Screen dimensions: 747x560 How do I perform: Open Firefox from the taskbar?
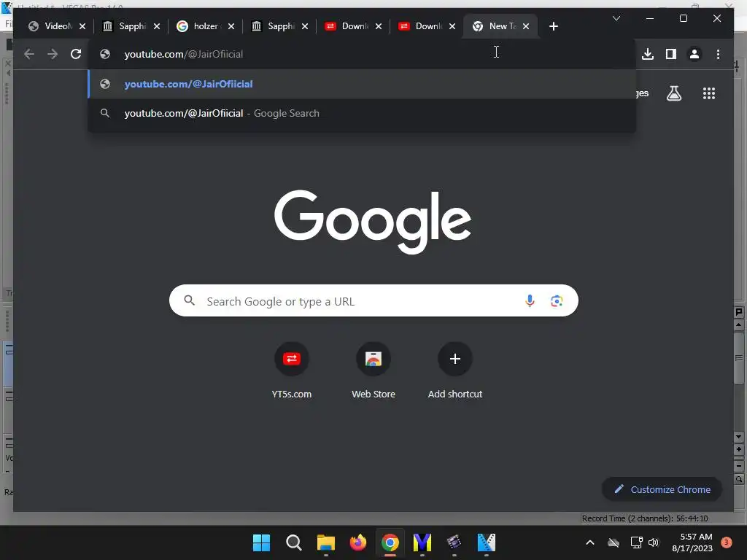tap(358, 542)
